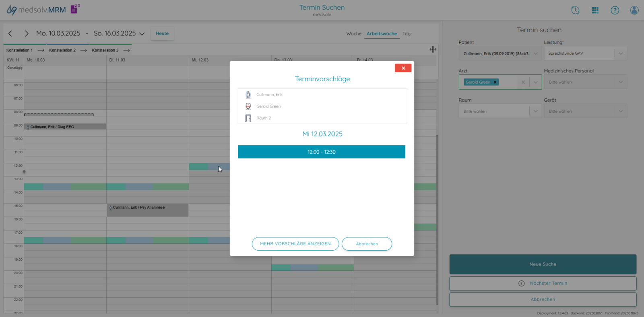
Task: Remove Gerold Green tag from Arzt field
Action: (495, 82)
